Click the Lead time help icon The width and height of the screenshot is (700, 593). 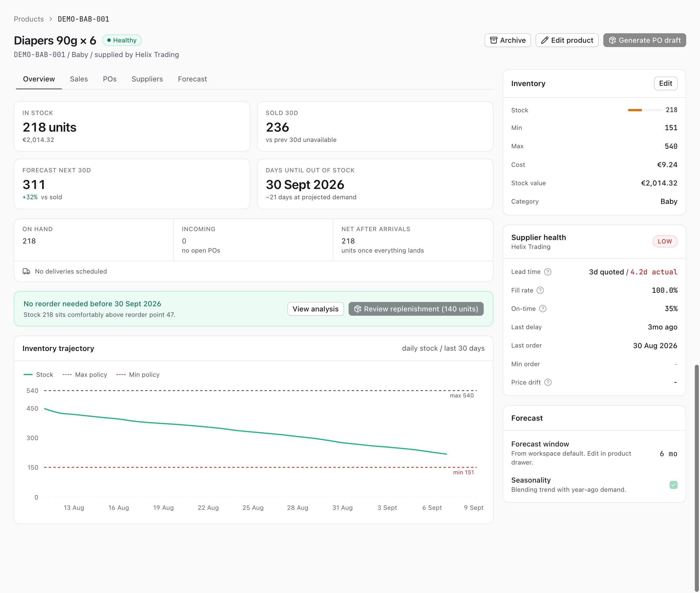(548, 272)
